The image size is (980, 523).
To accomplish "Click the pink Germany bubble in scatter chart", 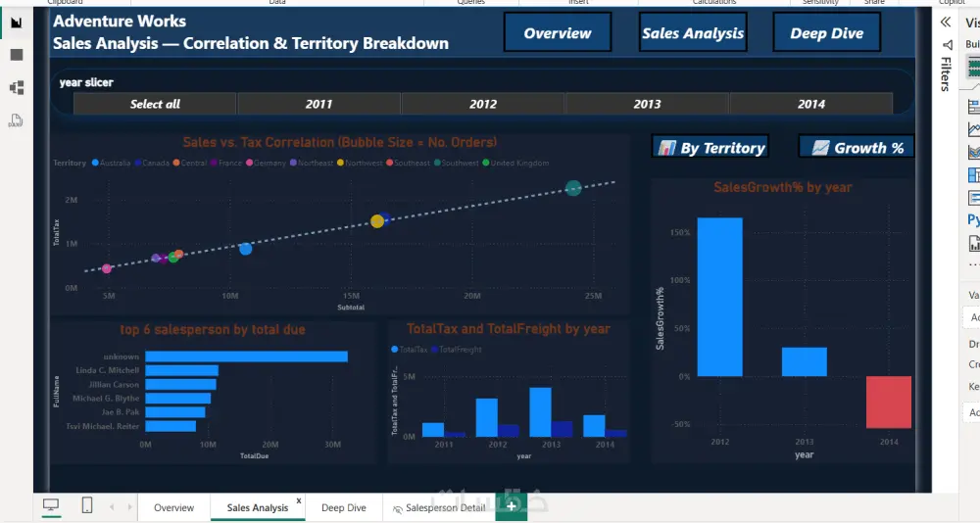I will point(107,268).
